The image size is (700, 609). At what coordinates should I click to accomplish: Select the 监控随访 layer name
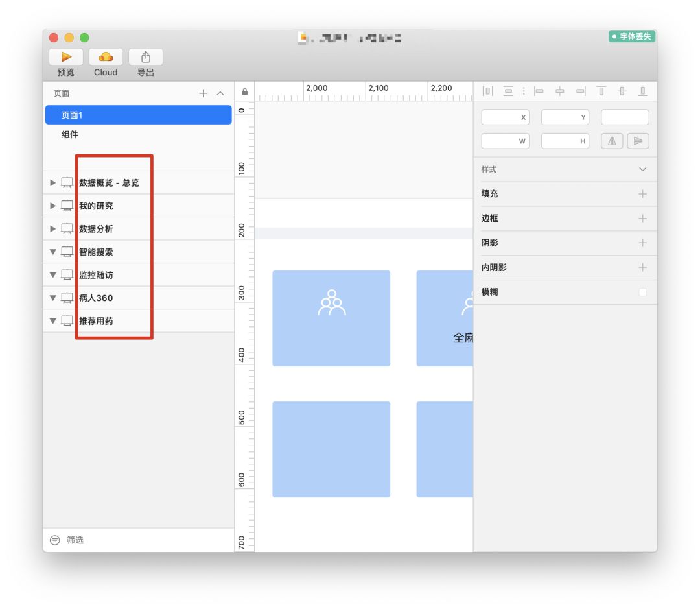click(x=96, y=275)
